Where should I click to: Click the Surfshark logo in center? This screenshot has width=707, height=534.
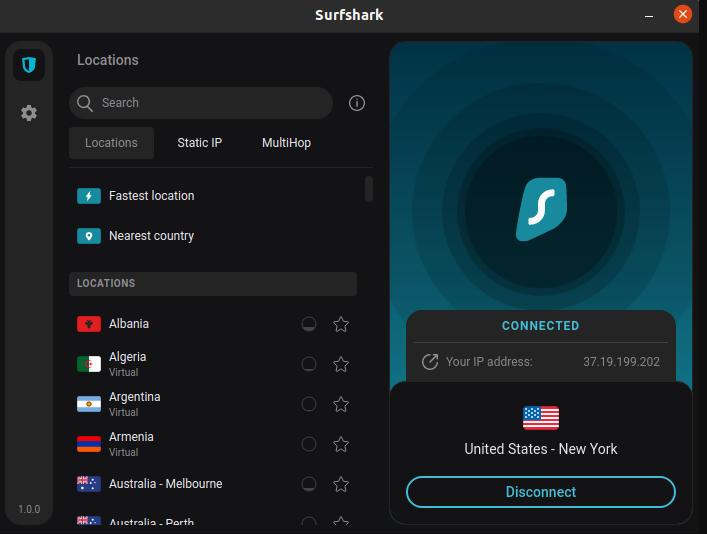541,210
